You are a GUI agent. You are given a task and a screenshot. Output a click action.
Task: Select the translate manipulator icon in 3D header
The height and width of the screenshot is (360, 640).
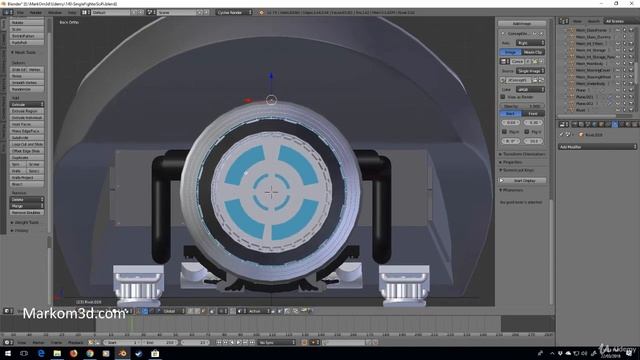(x=145, y=311)
